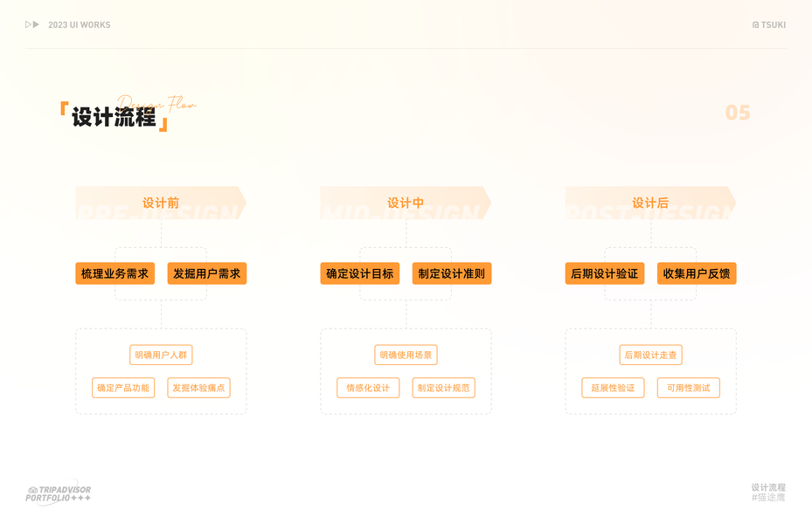The height and width of the screenshot is (524, 812).
Task: Select the 制定设计准则 button
Action: pyautogui.click(x=452, y=273)
